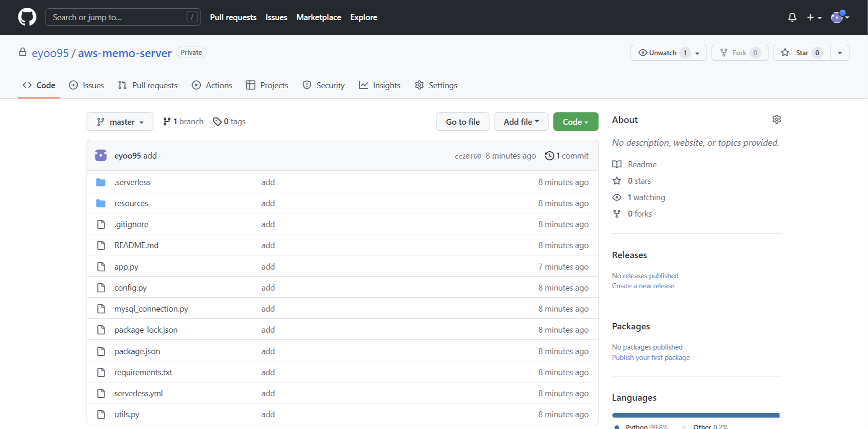The height and width of the screenshot is (429, 868).
Task: Open the app.py file
Action: [126, 267]
